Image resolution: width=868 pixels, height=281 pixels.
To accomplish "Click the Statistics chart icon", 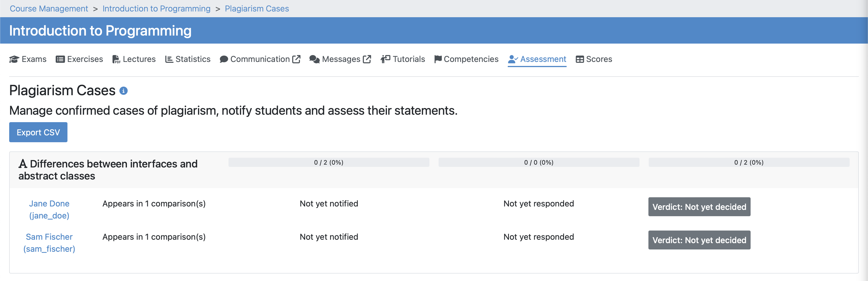I will pyautogui.click(x=169, y=59).
